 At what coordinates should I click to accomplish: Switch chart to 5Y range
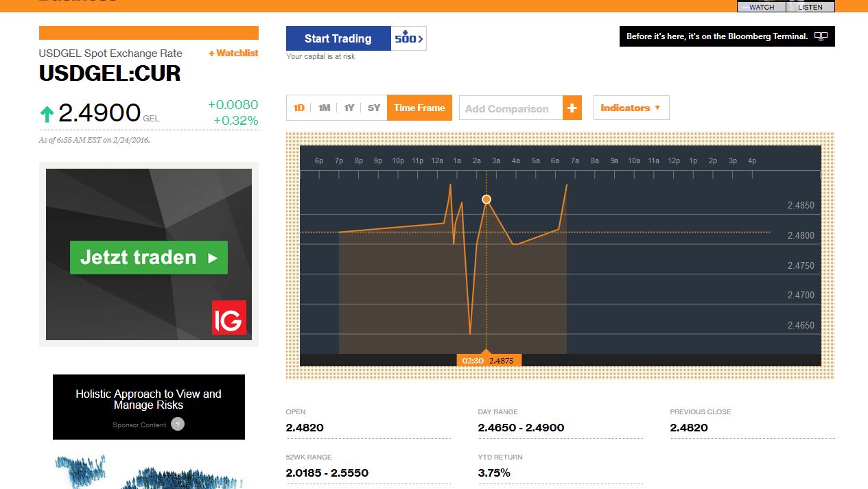373,108
